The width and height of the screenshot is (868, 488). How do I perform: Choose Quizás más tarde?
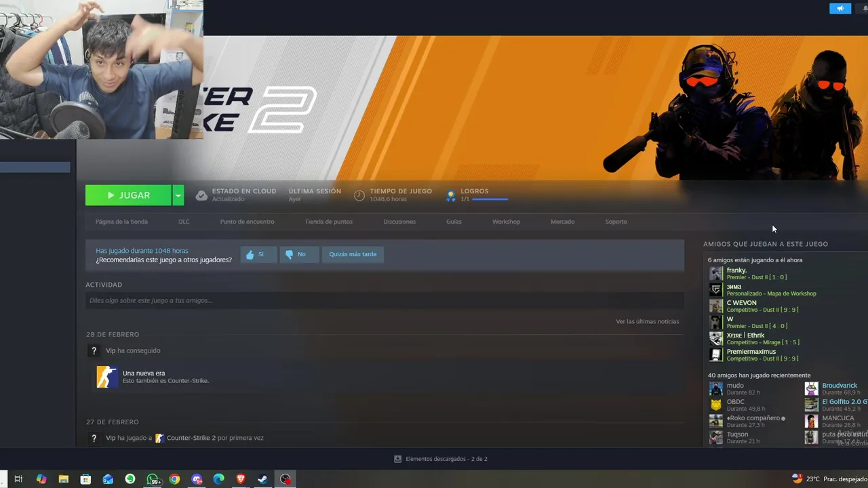[353, 254]
